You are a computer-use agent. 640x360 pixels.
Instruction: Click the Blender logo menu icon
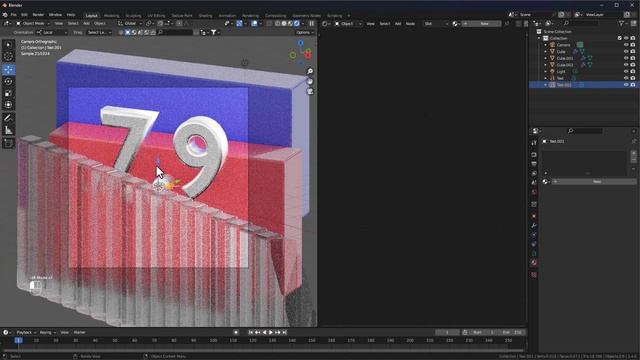5,15
